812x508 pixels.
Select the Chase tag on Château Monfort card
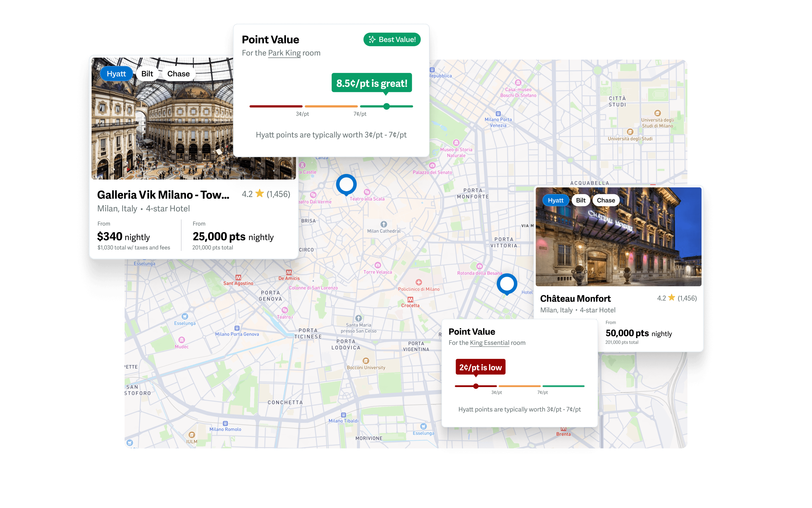606,200
